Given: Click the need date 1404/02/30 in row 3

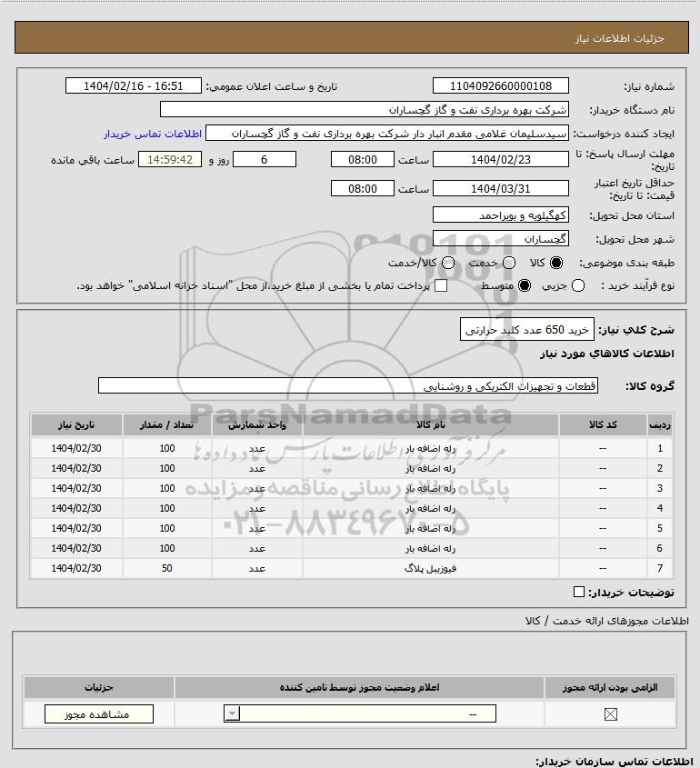Looking at the screenshot, I should 76,488.
